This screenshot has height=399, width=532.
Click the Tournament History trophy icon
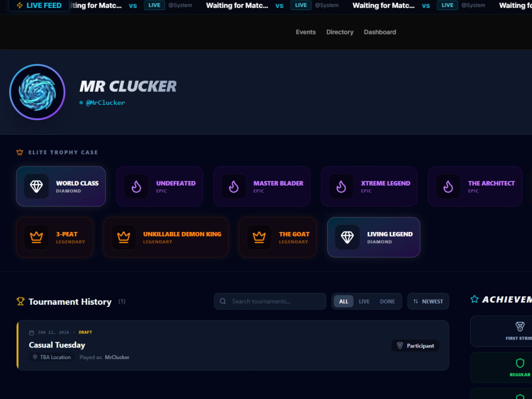pos(20,301)
